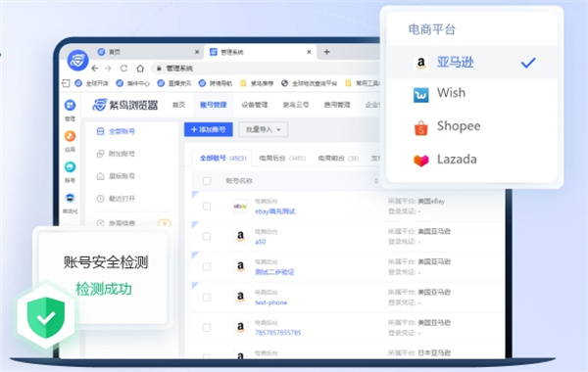Reload the page with the refresh icon
This screenshot has width=588, height=372.
click(x=123, y=69)
